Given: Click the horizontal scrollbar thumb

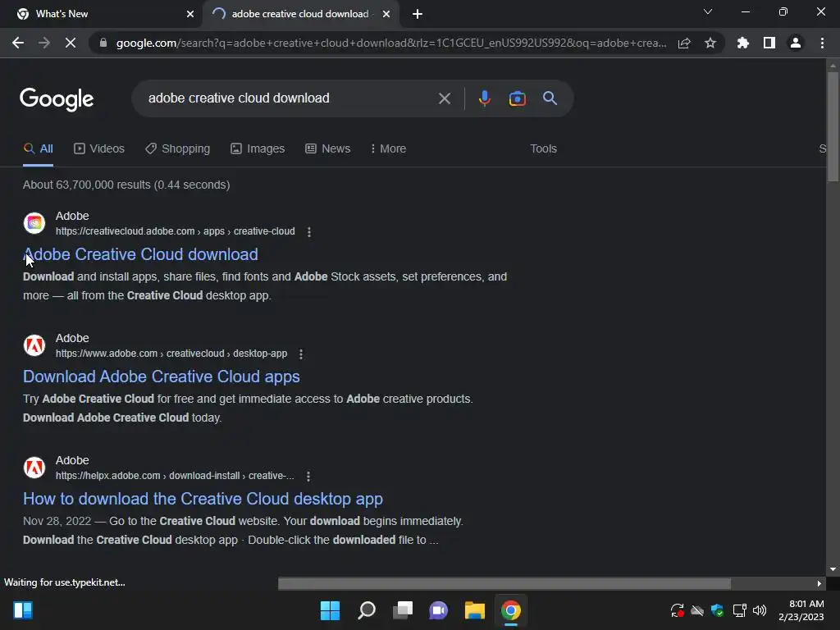Looking at the screenshot, I should [504, 583].
